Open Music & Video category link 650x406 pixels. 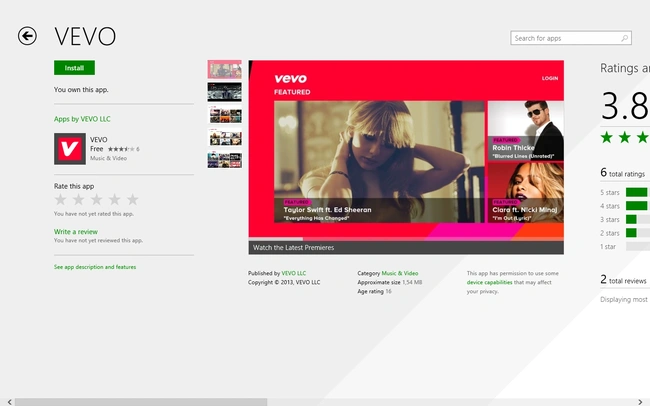pos(400,273)
